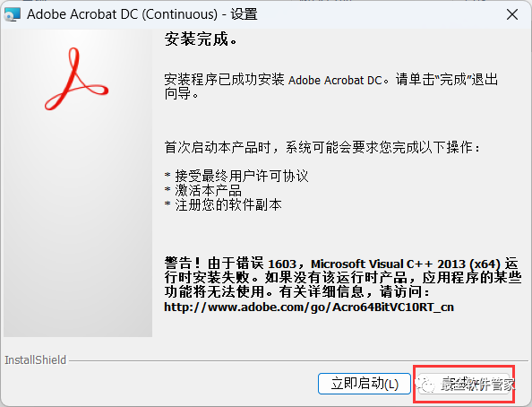Viewport: 532px width, 407px height.
Task: Click the WeChat watermark icon on Finish button
Action: (x=427, y=385)
